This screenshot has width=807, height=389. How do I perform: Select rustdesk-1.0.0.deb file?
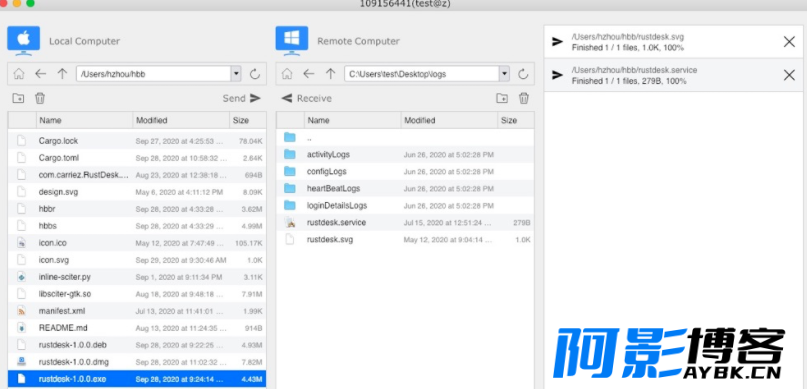[x=137, y=345]
